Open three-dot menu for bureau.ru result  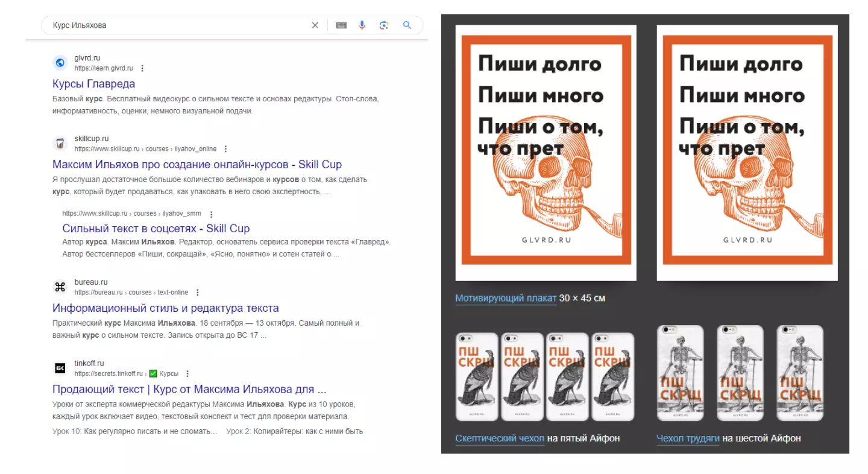(x=197, y=292)
